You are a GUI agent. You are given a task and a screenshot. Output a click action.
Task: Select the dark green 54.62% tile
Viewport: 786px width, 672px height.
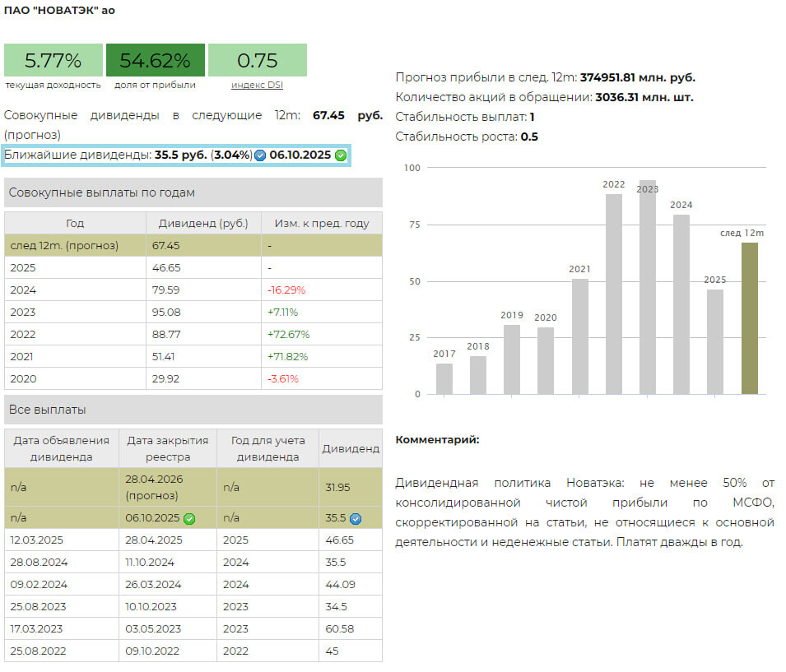click(155, 60)
